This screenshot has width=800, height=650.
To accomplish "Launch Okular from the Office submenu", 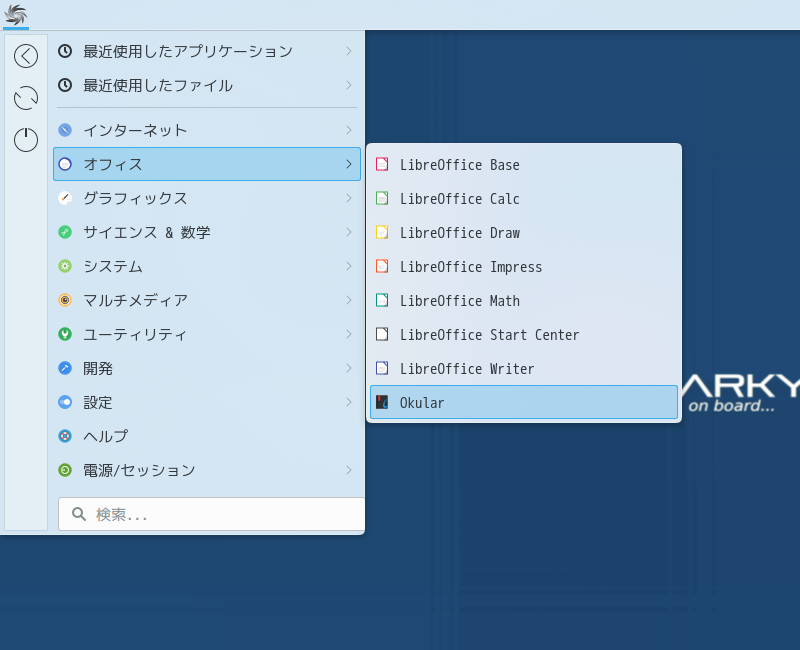I will [524, 402].
